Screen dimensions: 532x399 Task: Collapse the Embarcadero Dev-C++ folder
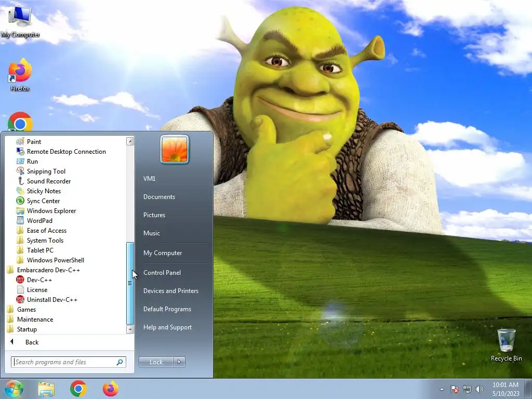pos(44,270)
